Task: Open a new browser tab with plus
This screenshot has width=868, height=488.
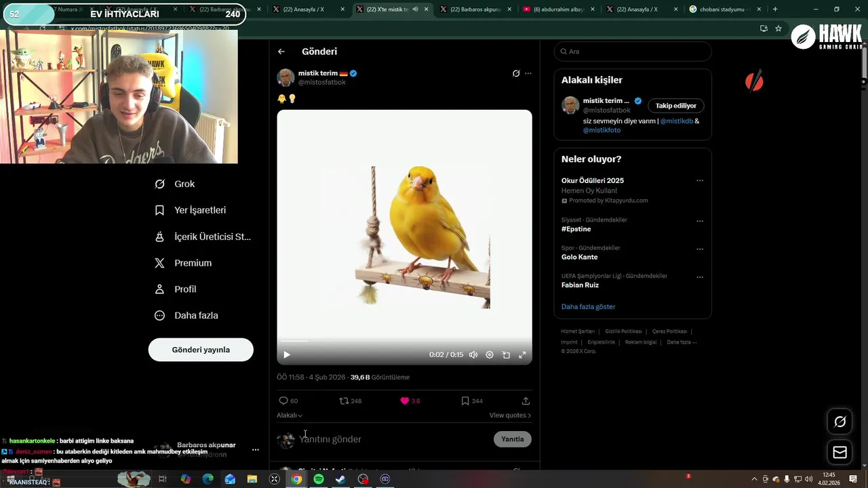Action: click(x=775, y=9)
